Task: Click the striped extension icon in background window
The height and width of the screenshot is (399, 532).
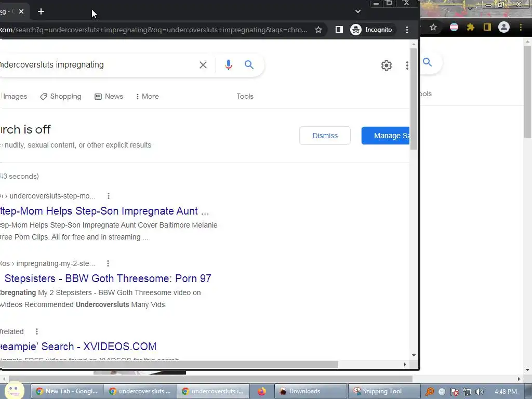Action: pos(454,28)
